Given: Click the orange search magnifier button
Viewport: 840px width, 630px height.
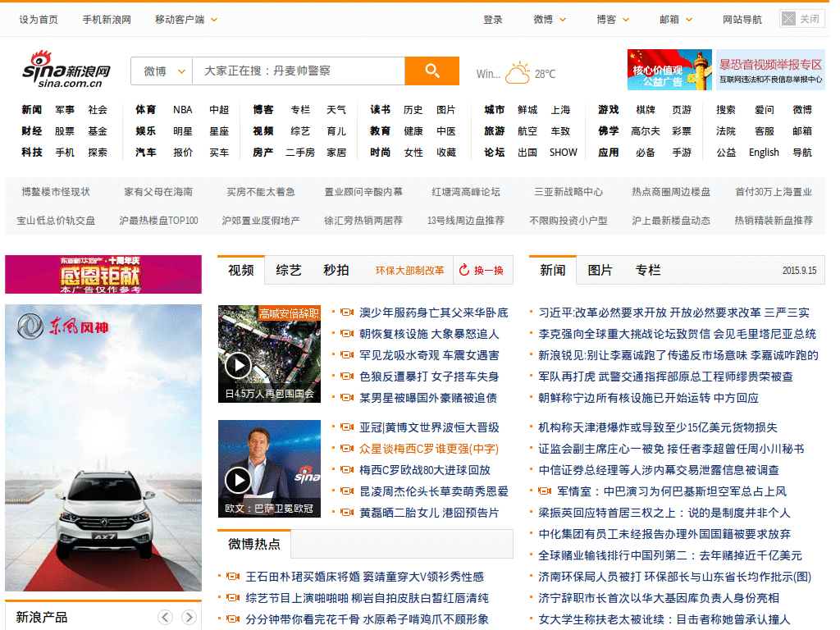Looking at the screenshot, I should point(431,71).
